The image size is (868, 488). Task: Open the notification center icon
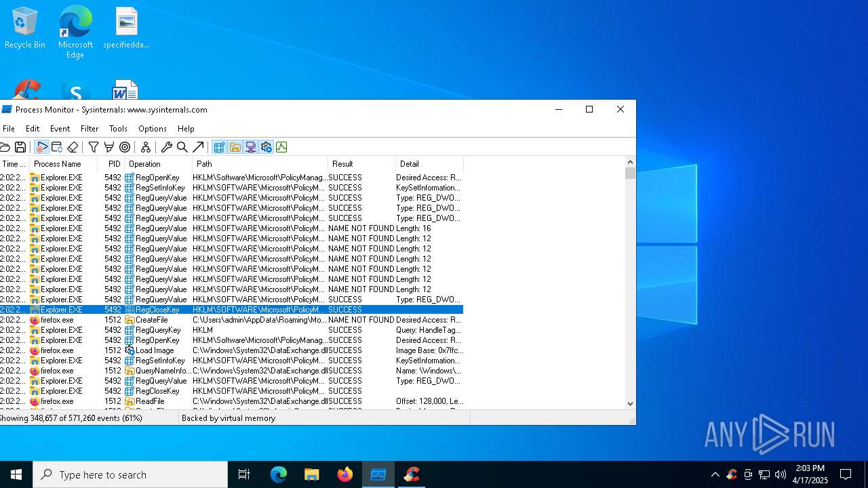(x=846, y=474)
